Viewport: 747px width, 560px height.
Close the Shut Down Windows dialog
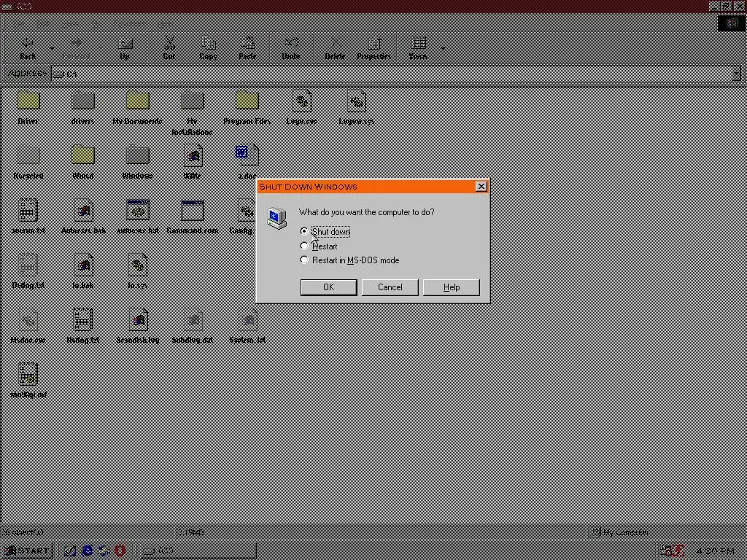(481, 186)
